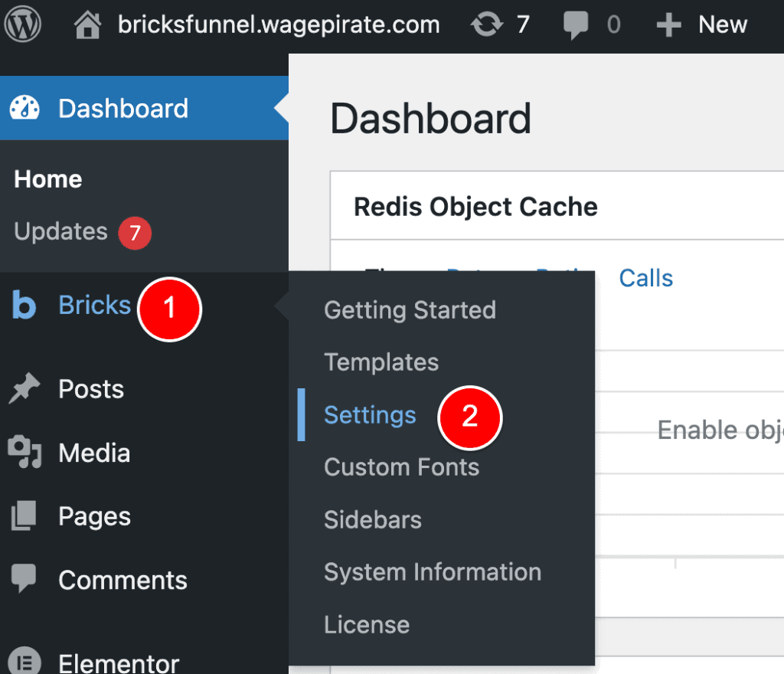
Task: Open the site via the home icon
Action: (x=87, y=24)
